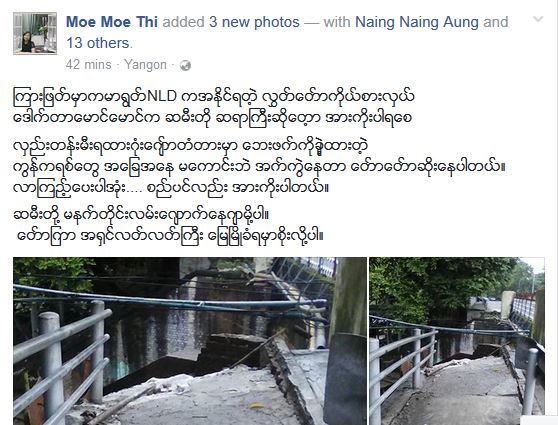The width and height of the screenshot is (558, 425).
Task: Click the last line of the post
Action: coord(170,236)
